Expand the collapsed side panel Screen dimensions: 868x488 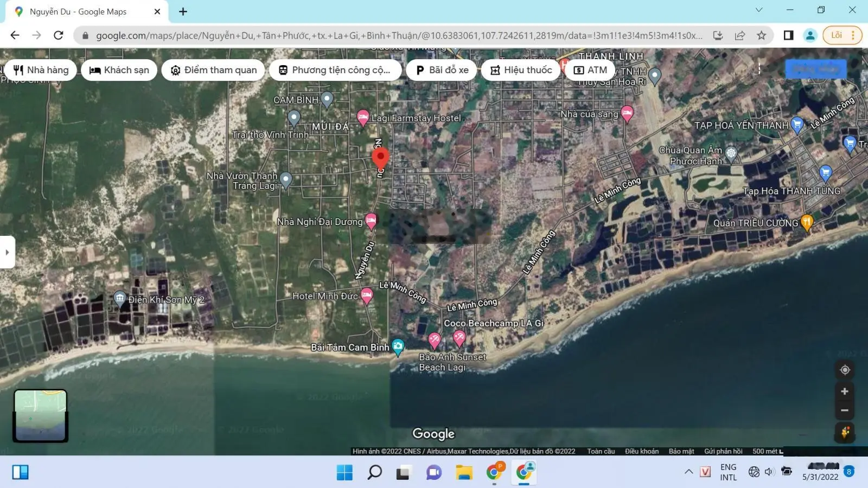tap(7, 252)
